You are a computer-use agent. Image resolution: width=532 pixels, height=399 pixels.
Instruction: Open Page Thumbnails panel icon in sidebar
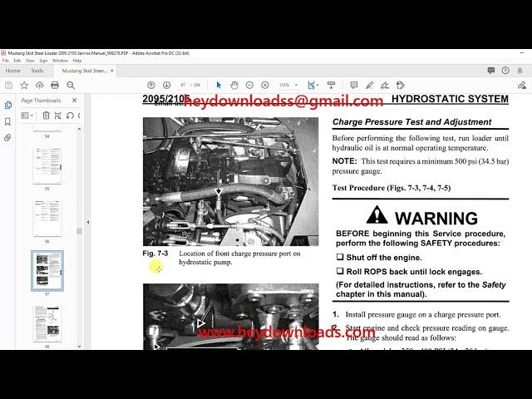point(7,106)
